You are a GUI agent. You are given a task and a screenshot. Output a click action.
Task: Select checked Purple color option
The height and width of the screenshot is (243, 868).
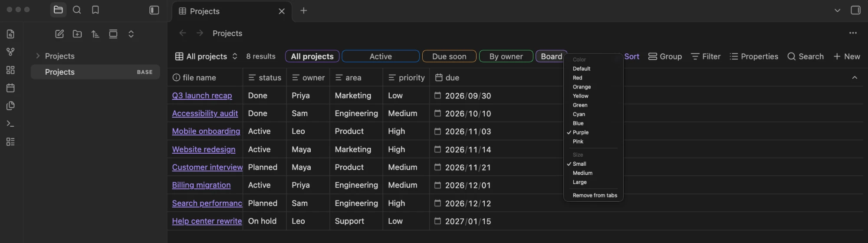click(x=593, y=132)
